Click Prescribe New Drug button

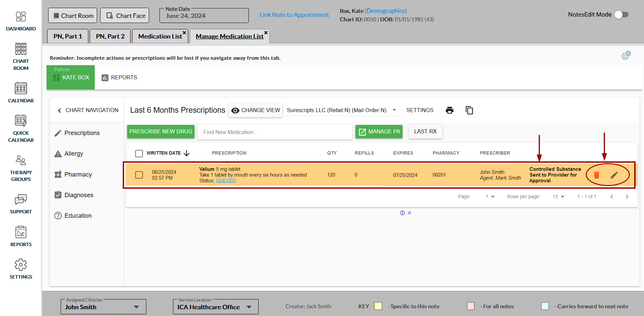click(x=161, y=132)
